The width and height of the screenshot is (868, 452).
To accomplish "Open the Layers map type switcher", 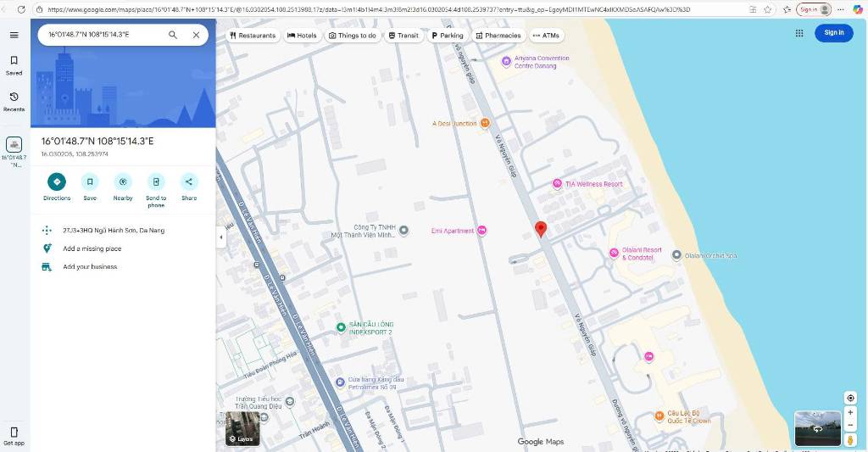I will (242, 429).
